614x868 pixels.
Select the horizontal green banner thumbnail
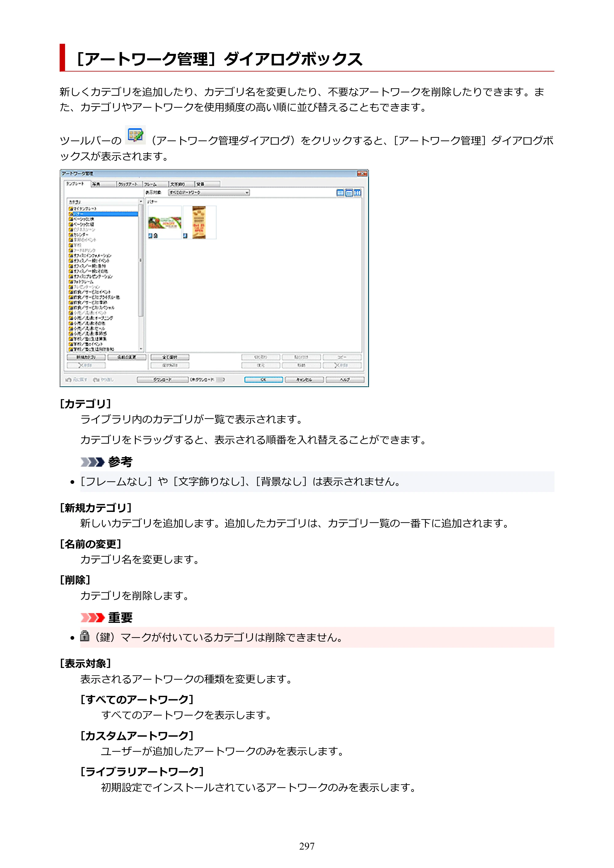coord(165,223)
